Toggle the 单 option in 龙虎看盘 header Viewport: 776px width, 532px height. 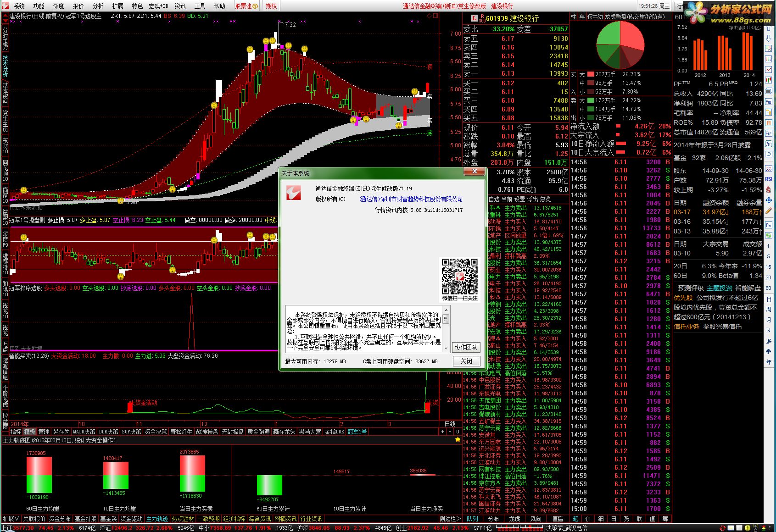(x=582, y=17)
